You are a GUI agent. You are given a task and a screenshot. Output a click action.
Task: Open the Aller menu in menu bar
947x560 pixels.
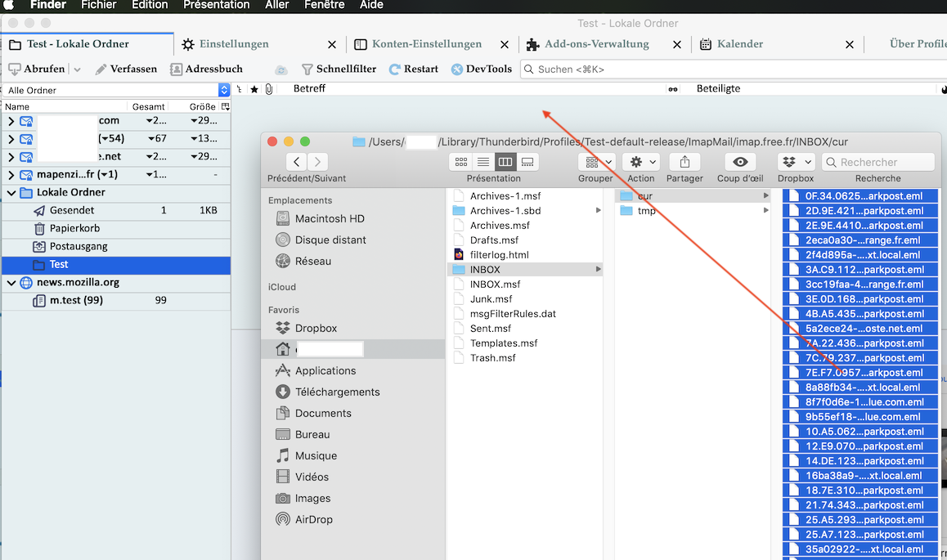(276, 5)
